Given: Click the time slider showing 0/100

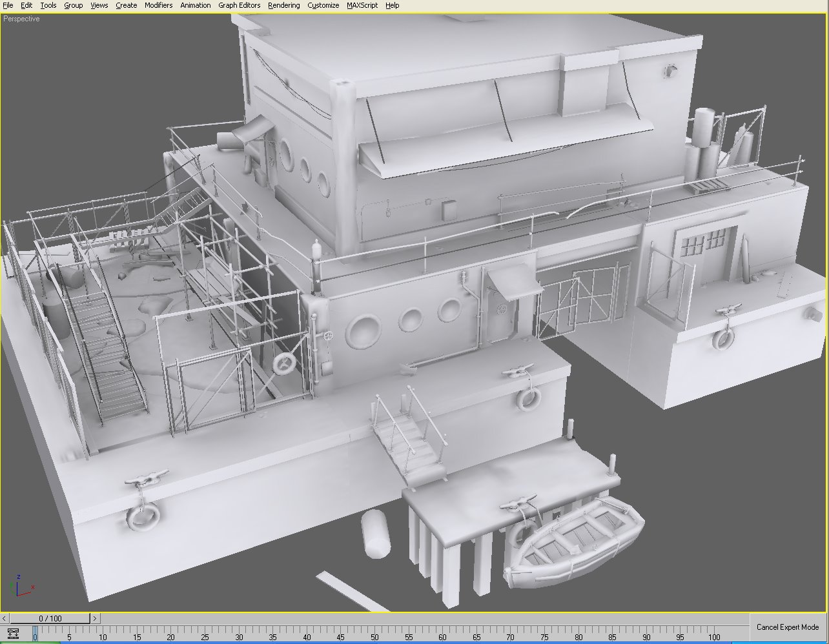Looking at the screenshot, I should click(50, 618).
